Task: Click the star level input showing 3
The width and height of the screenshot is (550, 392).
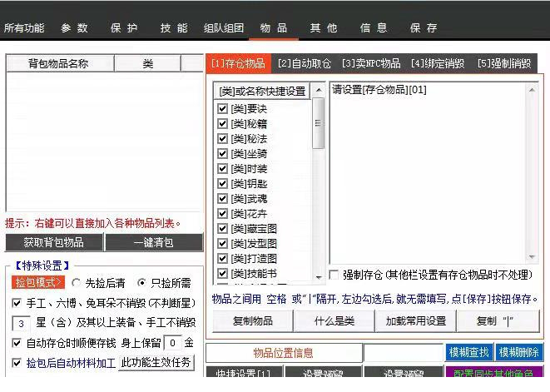Action: pos(21,323)
